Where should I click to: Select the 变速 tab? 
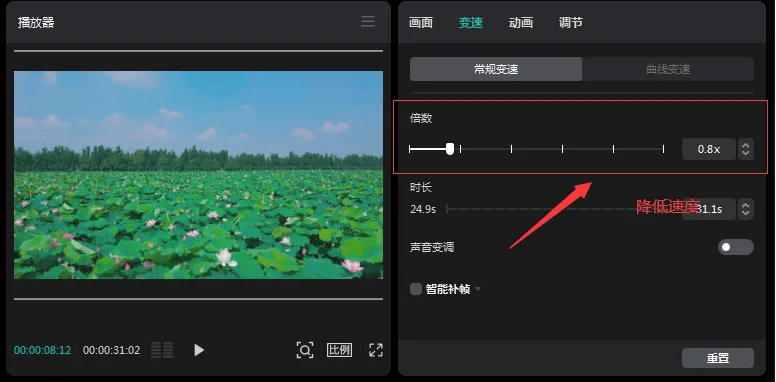[x=471, y=22]
